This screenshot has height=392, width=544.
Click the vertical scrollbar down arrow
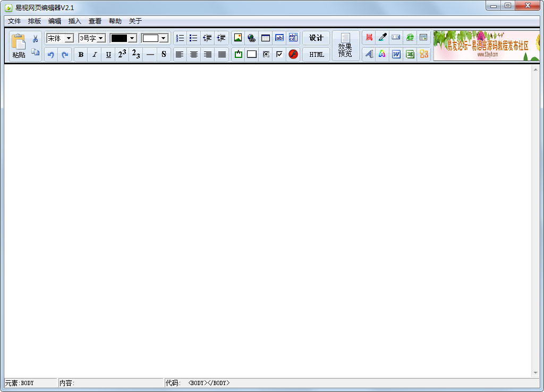pos(535,373)
